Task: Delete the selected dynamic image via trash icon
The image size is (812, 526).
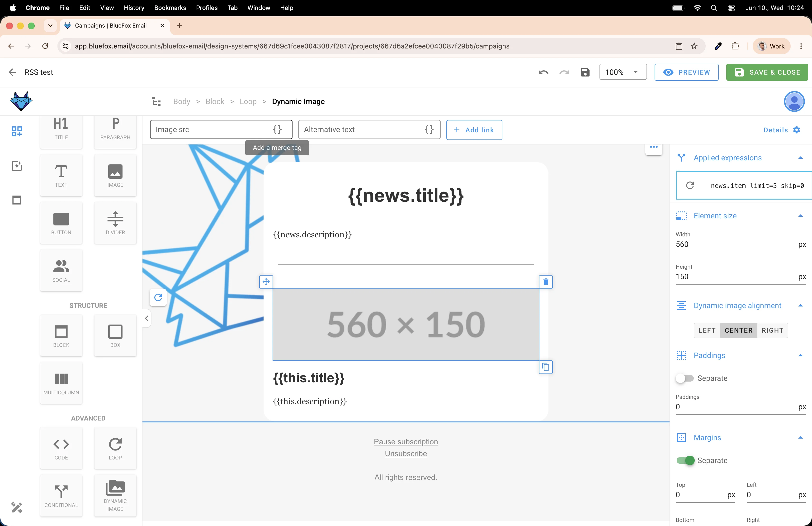Action: click(x=546, y=282)
